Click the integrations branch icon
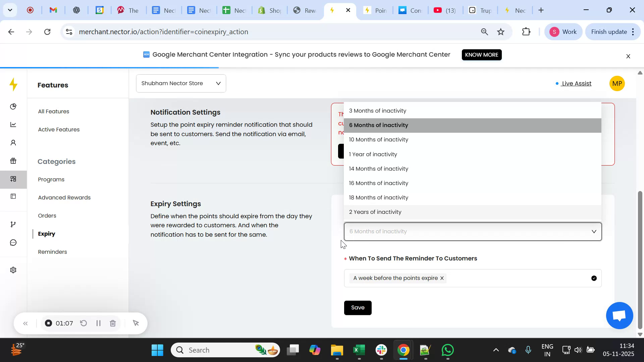Screen dimensions: 644x362 pos(13,224)
